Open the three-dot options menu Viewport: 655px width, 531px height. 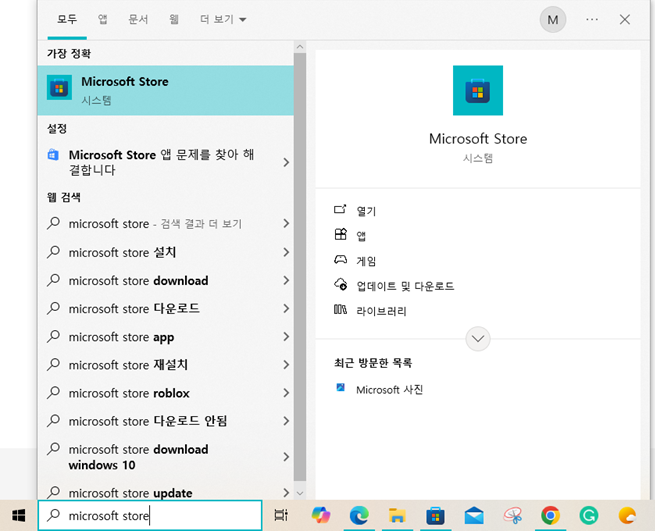click(592, 19)
